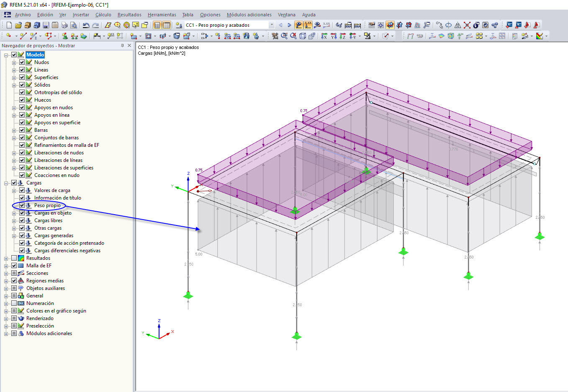The height and width of the screenshot is (392, 568).
Task: Select the view in Z direction icon
Action: pos(343,36)
